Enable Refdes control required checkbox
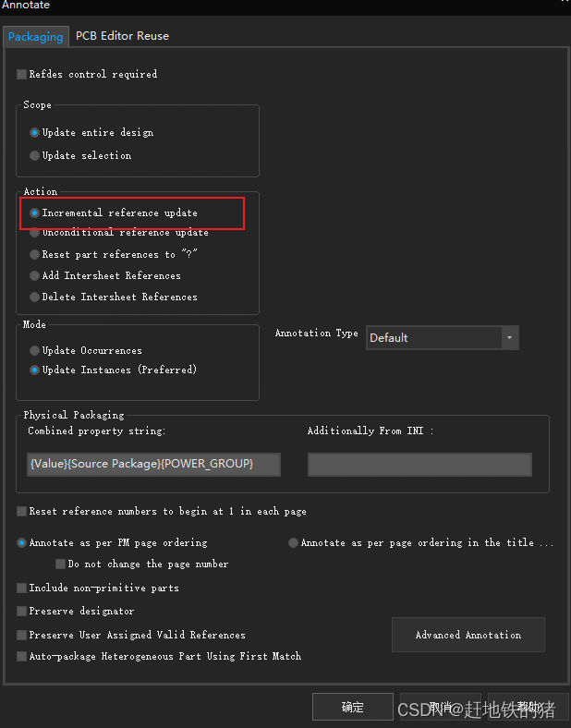The height and width of the screenshot is (728, 571). pyautogui.click(x=21, y=74)
